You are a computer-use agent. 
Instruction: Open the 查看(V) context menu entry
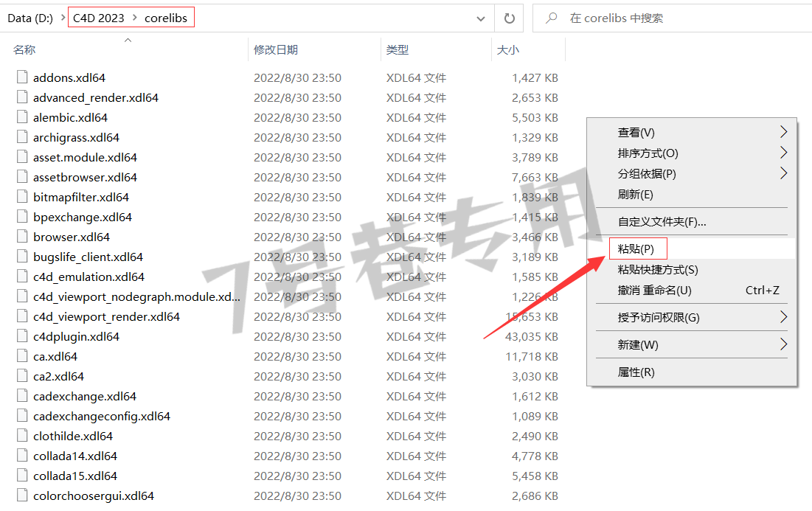pos(636,133)
